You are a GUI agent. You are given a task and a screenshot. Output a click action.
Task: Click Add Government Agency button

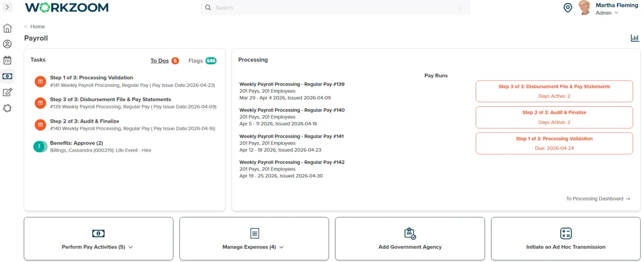[410, 239]
